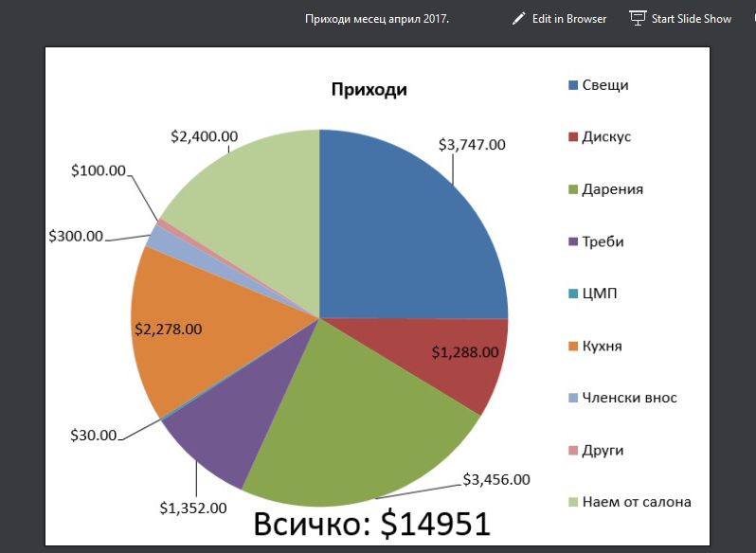
Task: Select the chart title Приходи
Action: coord(369,91)
